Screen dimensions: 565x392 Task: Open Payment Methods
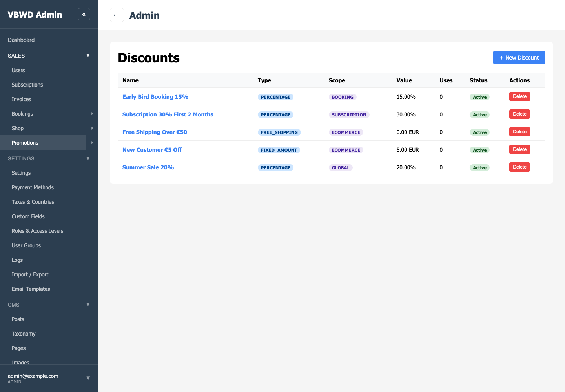(x=33, y=187)
